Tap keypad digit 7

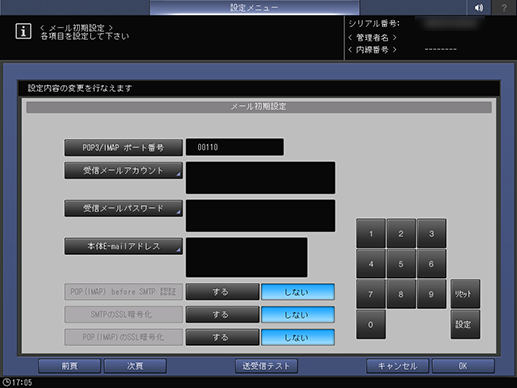371,294
